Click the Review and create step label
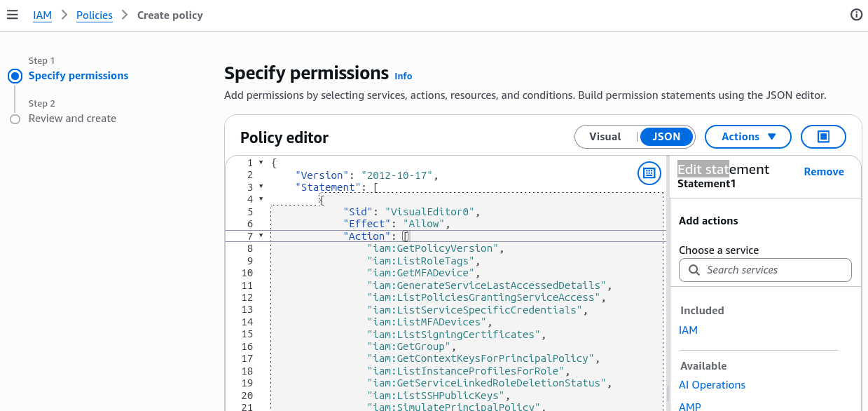The height and width of the screenshot is (411, 868). coord(72,119)
